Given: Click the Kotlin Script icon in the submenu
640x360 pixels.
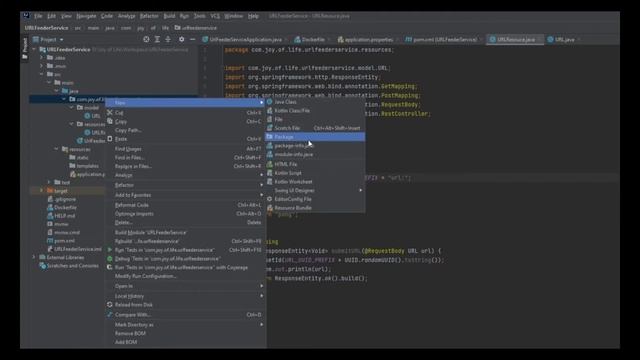Looking at the screenshot, I should (269, 173).
